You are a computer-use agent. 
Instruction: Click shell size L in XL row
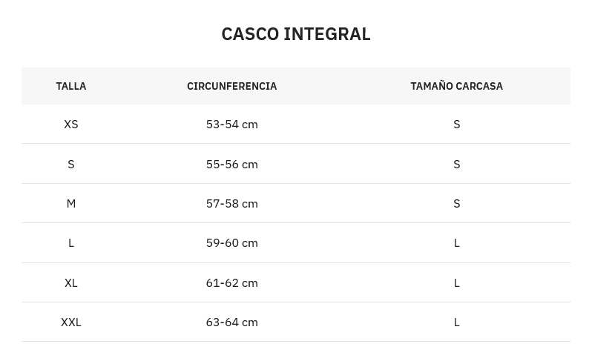[456, 282]
